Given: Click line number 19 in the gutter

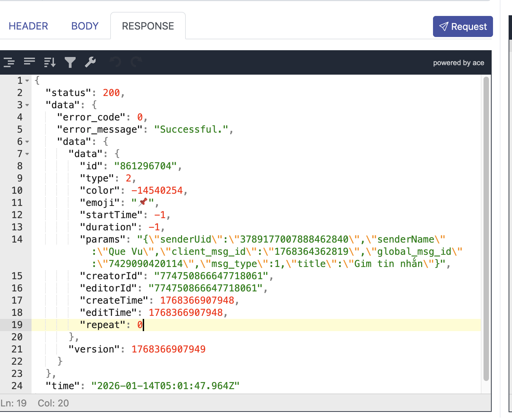Looking at the screenshot, I should tap(17, 325).
